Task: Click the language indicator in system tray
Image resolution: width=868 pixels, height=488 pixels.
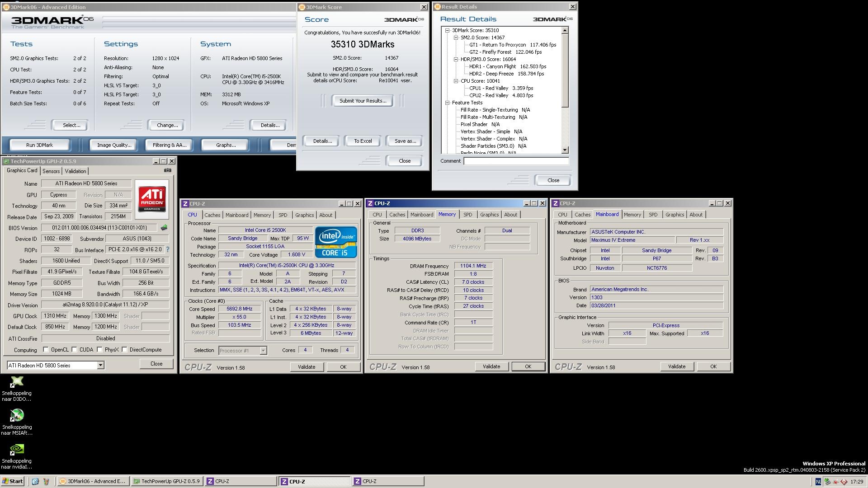Action: click(x=818, y=482)
